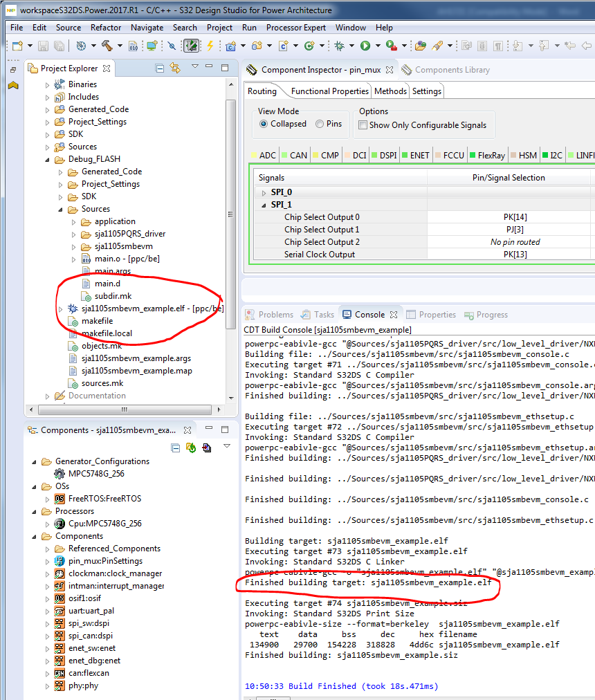
Task: Click Generate Processor Expert Code icon
Action: click(x=192, y=448)
